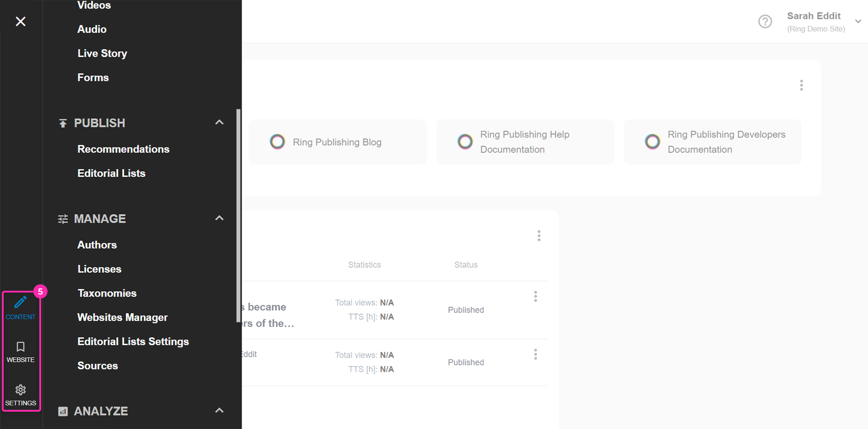Collapse the ANALYZE menu section
Image resolution: width=868 pixels, height=429 pixels.
pos(219,410)
